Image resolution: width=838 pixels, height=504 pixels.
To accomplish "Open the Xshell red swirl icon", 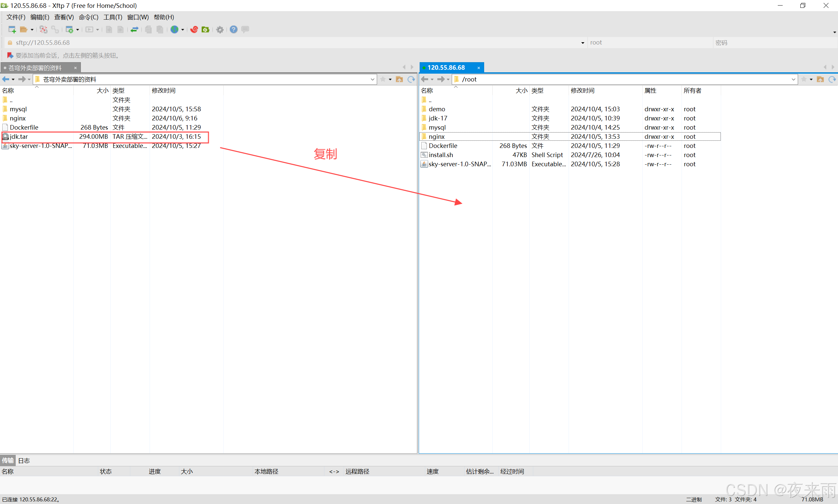I will [x=194, y=29].
